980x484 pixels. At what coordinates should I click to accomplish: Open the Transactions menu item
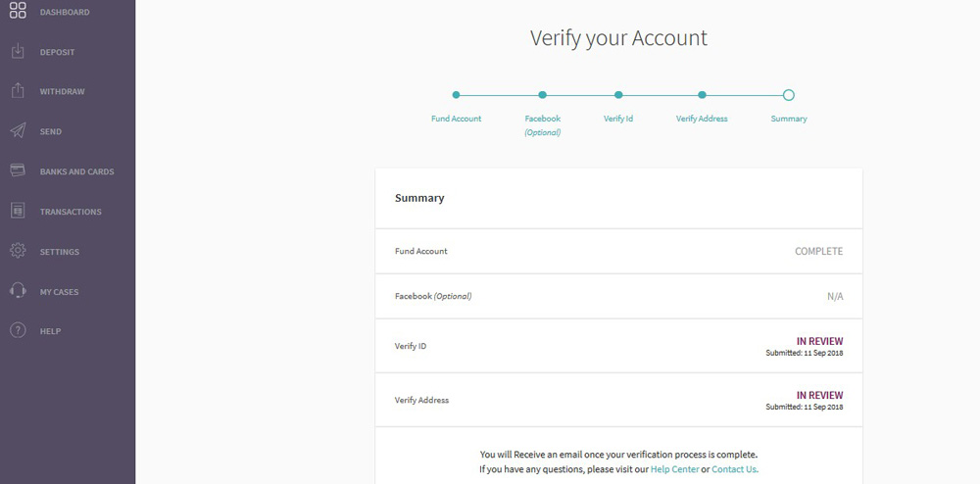(x=71, y=212)
